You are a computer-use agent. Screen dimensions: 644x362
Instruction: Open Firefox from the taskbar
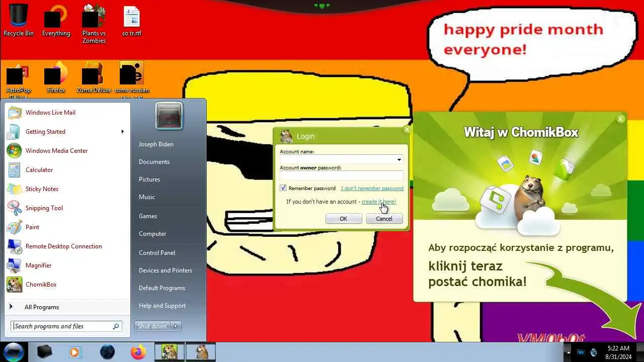pos(138,352)
